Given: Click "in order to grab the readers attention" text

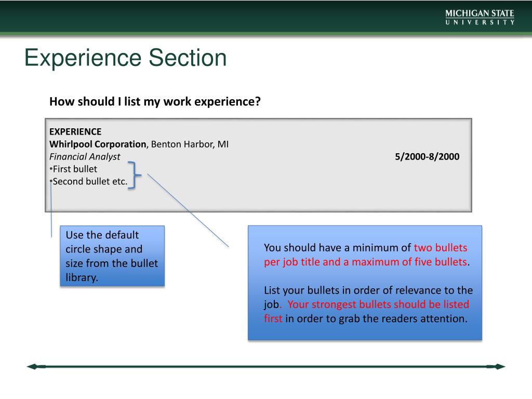Looking at the screenshot, I should (x=376, y=318).
